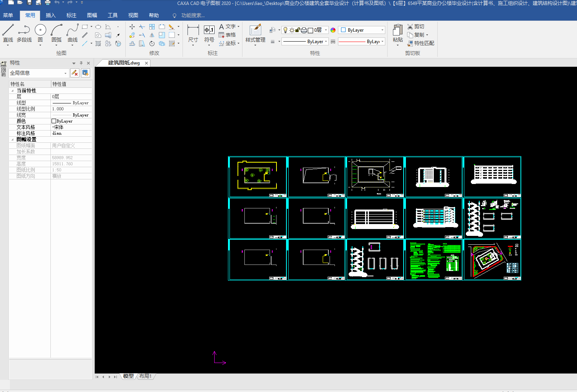Open the 全局信息 selection dropdown
Screen dimensions: 577x392
(38, 73)
